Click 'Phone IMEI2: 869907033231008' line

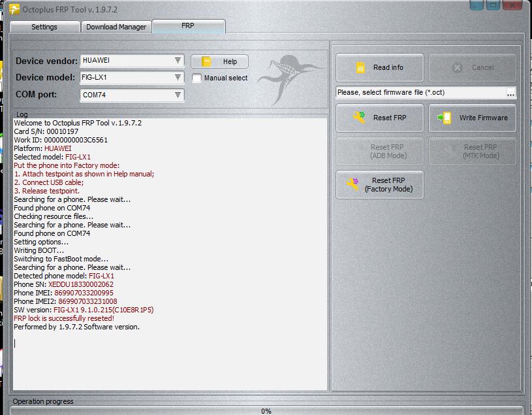[65, 301]
